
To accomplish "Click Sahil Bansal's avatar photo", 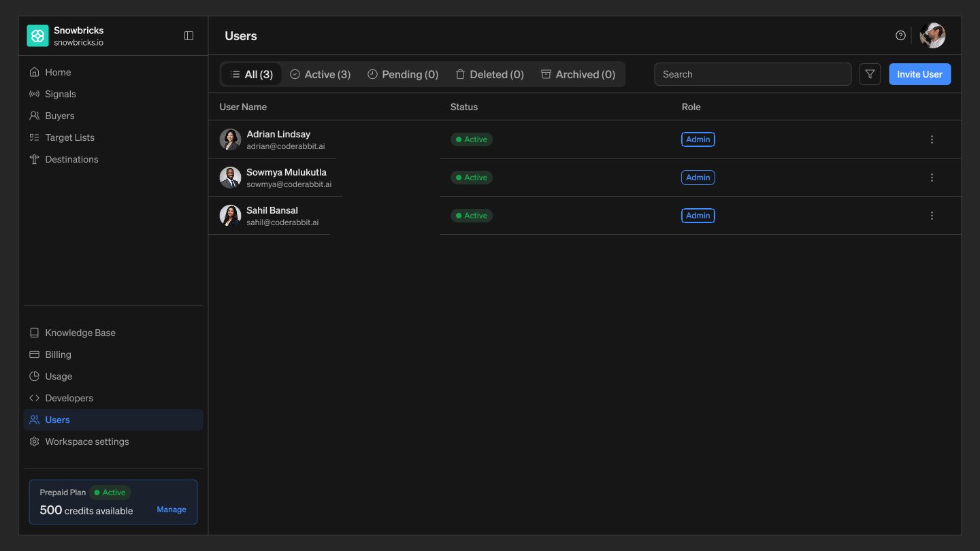I will pos(230,216).
